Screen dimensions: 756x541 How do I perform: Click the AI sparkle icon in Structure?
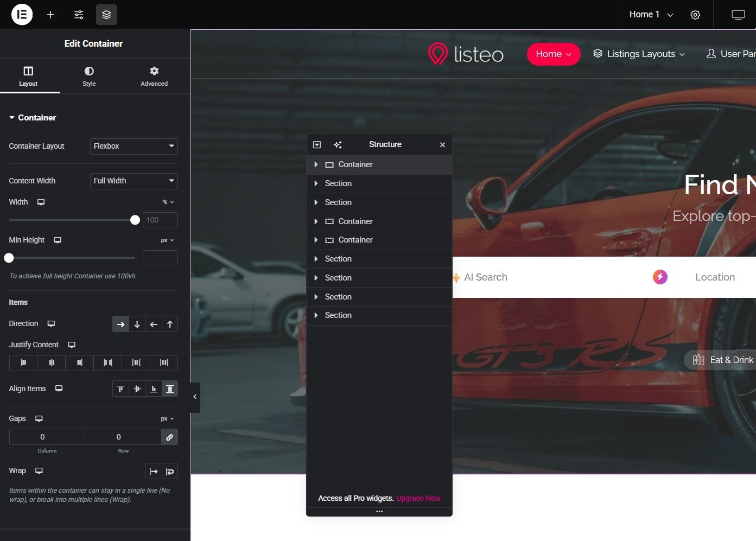click(338, 144)
